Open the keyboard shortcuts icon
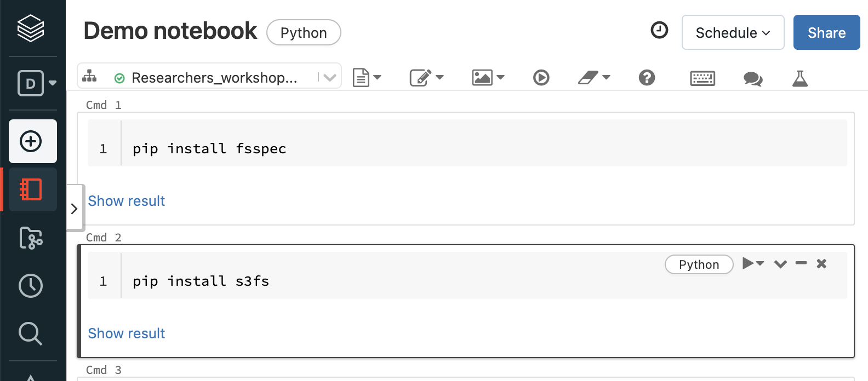This screenshot has height=381, width=868. pos(702,78)
